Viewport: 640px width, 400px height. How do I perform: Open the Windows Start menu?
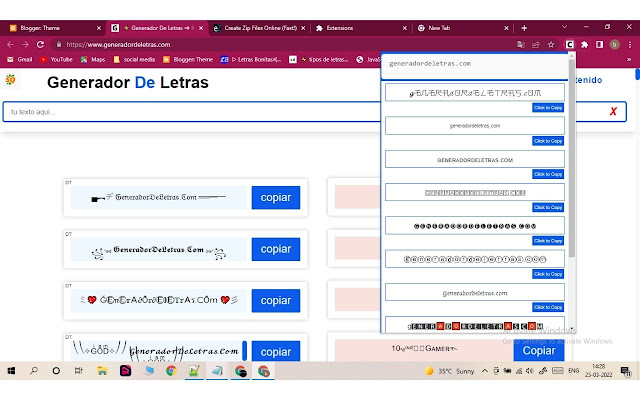11,371
